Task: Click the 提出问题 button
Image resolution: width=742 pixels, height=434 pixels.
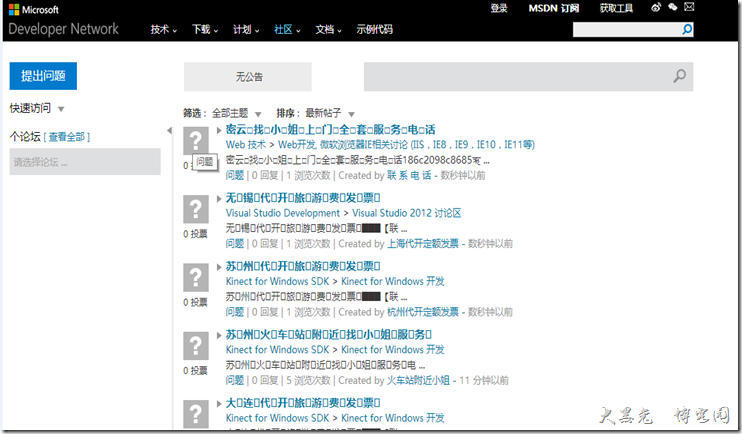Action: (x=43, y=76)
